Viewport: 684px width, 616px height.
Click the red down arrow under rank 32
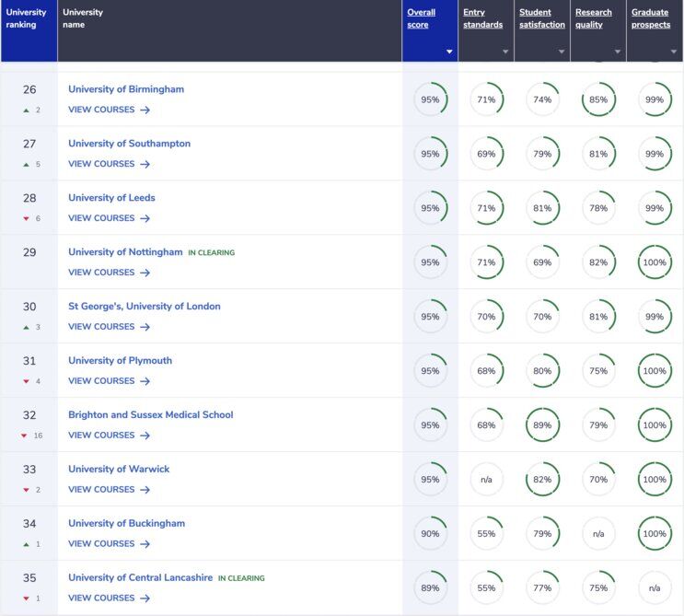click(24, 436)
